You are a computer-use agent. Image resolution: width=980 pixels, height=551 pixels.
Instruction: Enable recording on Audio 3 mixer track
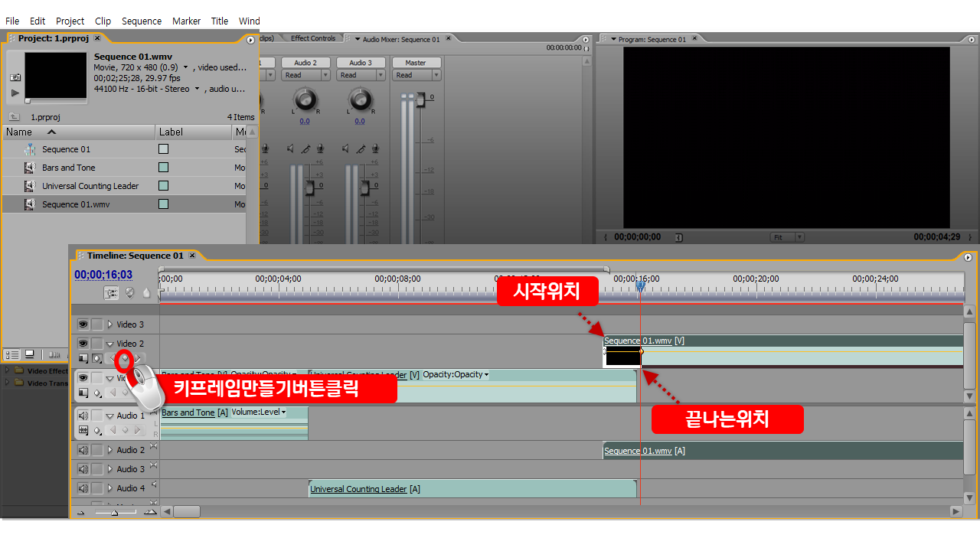(376, 148)
